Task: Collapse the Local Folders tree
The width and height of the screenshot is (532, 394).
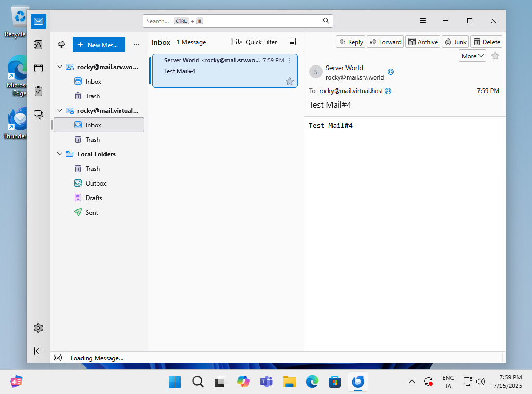Action: click(59, 154)
